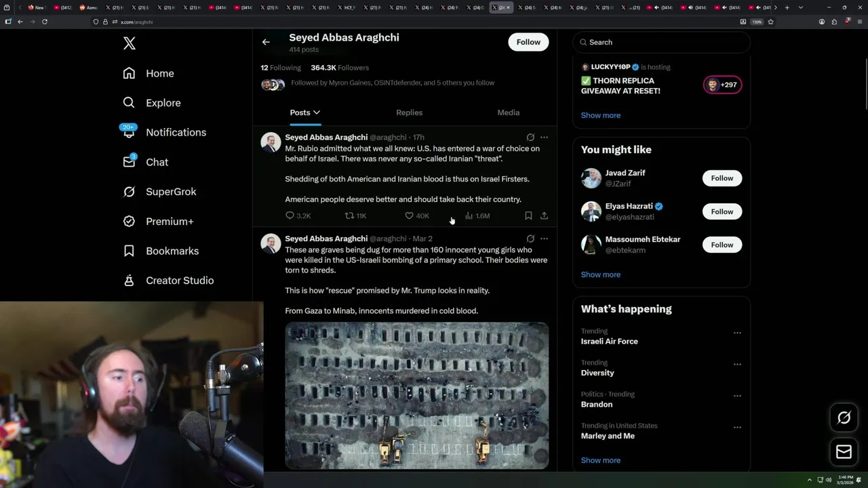Navigate back in the browser

[x=20, y=22]
